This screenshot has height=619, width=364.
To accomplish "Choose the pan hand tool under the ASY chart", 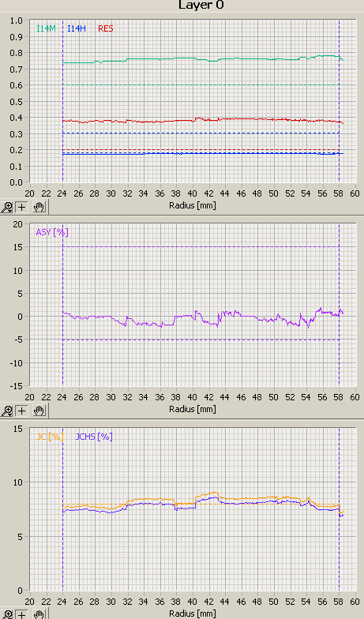I will [39, 411].
